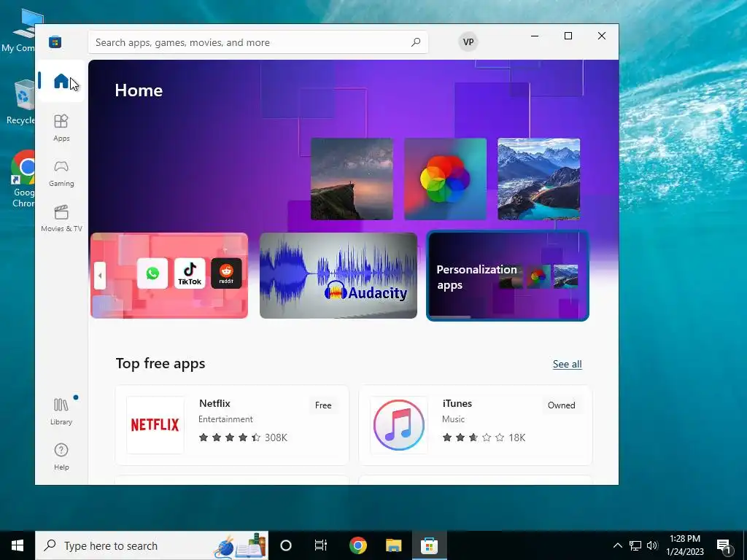
Task: Click the taskbar Type here to search box
Action: 152,545
